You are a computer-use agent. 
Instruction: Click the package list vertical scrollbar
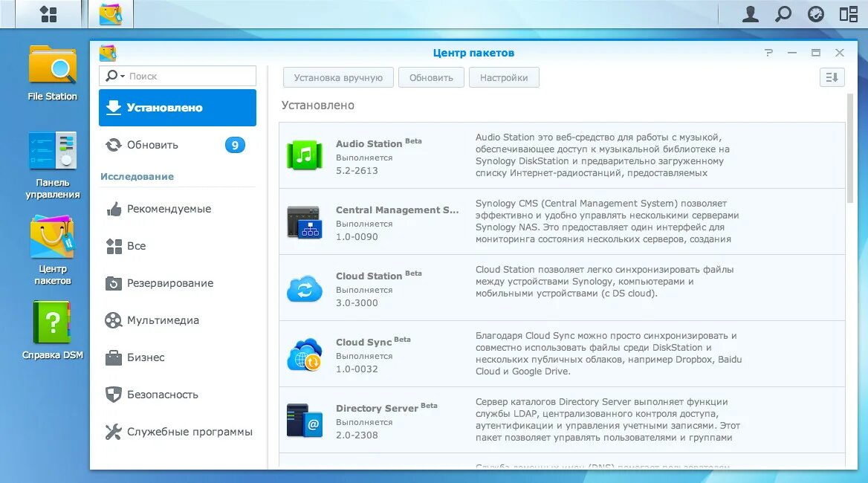(850, 149)
